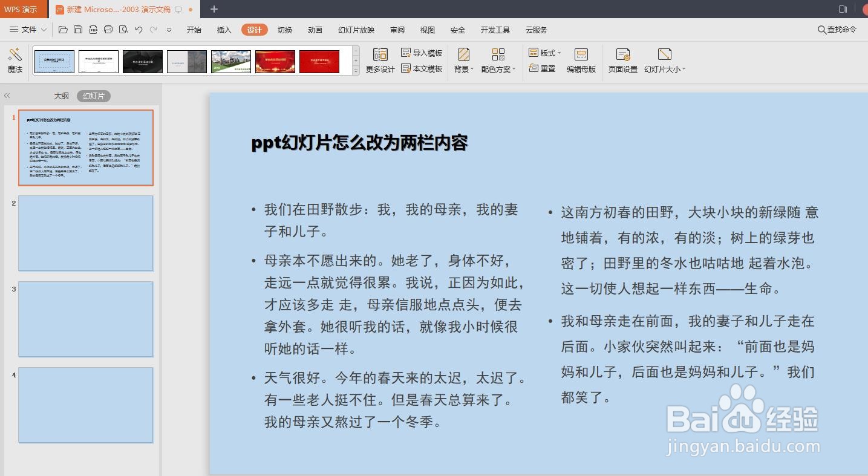The width and height of the screenshot is (868, 476).
Task: Apply the gray design template
Action: point(187,62)
